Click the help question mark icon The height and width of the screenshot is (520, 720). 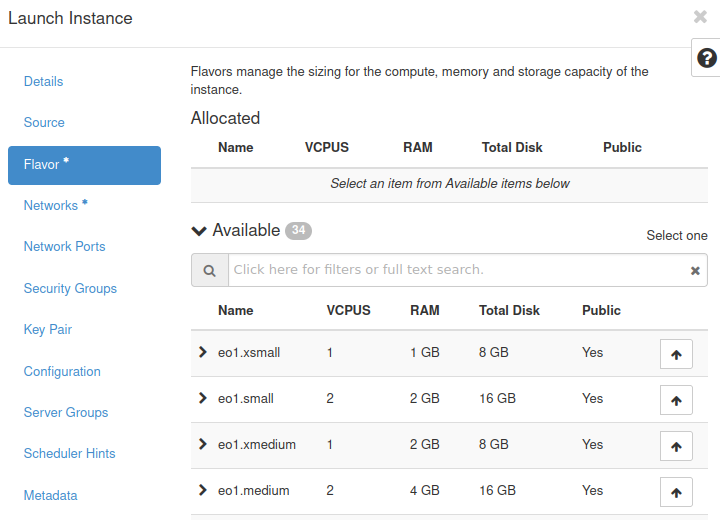tap(706, 59)
